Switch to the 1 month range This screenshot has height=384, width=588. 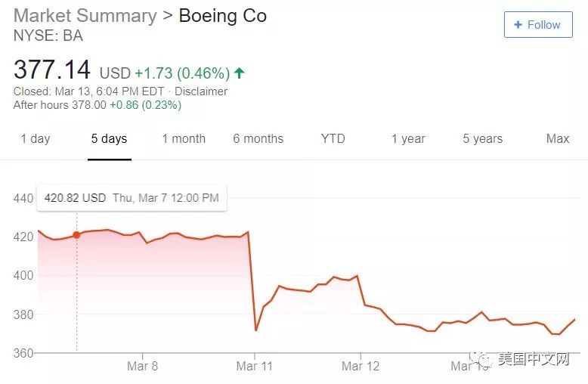[184, 138]
